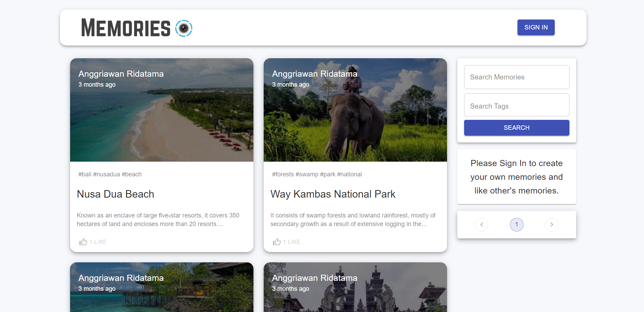Open the Way Kambas elephant photo
644x312 pixels.
355,110
